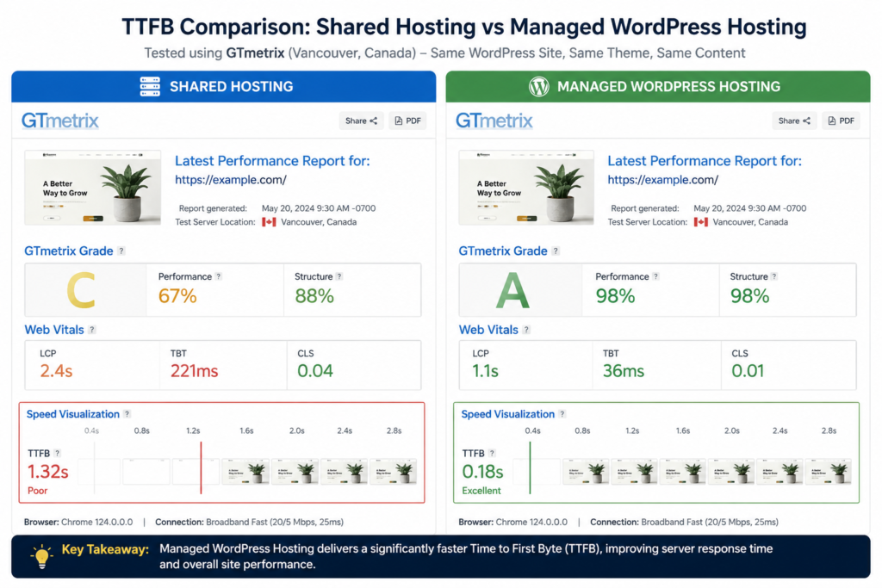Viewport: 882px width, 588px height.
Task: Click the 88% structure score
Action: pyautogui.click(x=314, y=295)
